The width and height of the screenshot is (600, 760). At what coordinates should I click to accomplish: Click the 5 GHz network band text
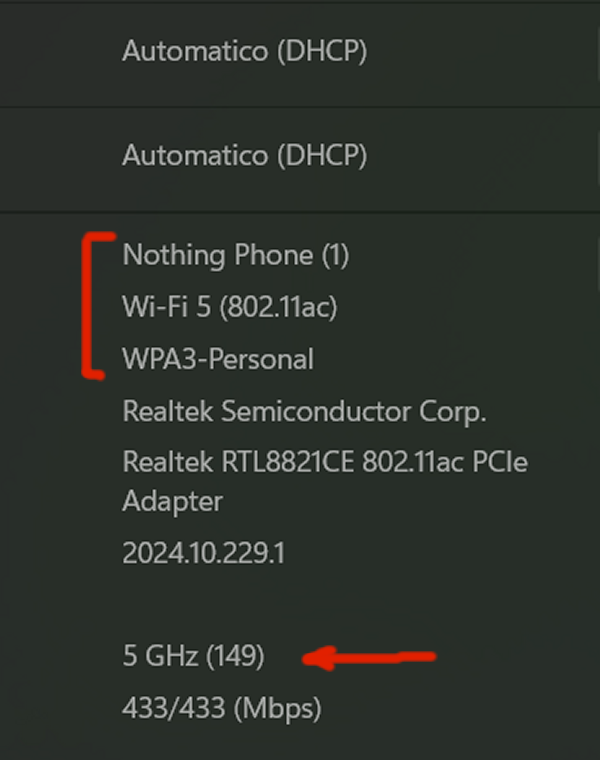click(x=158, y=657)
